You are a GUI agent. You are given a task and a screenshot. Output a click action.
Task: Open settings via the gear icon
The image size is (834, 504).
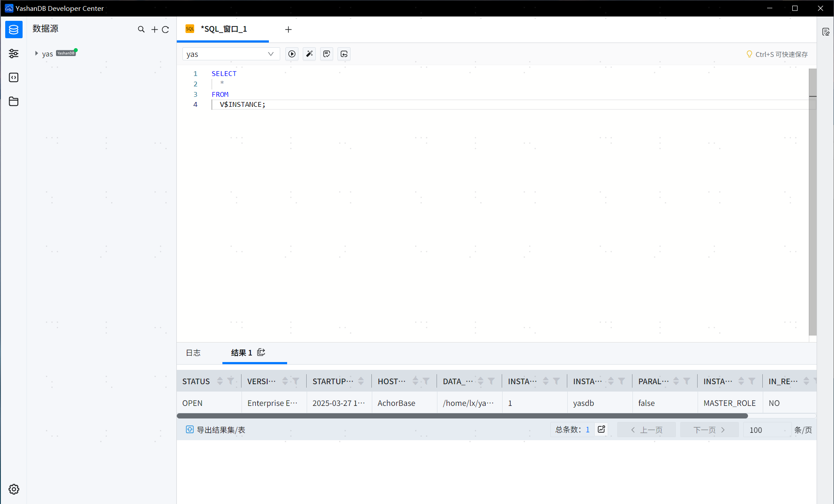point(13,489)
